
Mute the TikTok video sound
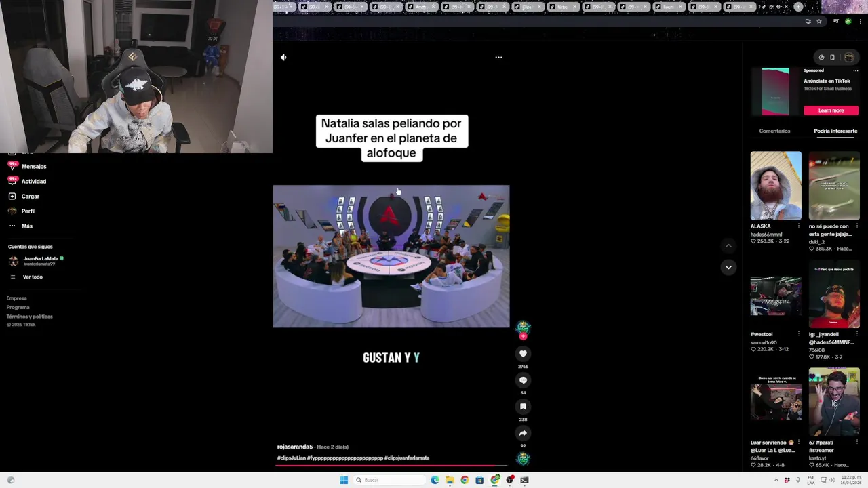point(283,58)
